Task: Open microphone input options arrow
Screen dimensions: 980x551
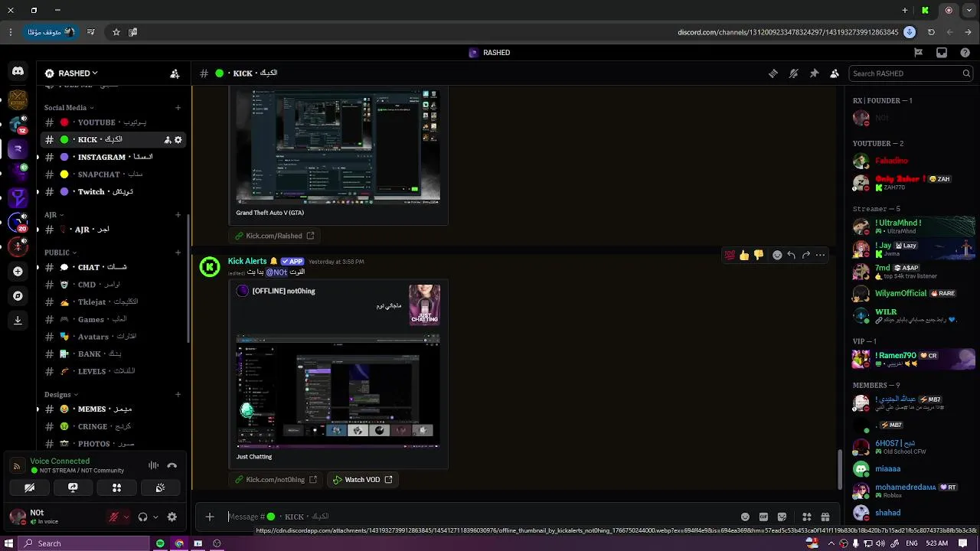Action: pos(126,517)
